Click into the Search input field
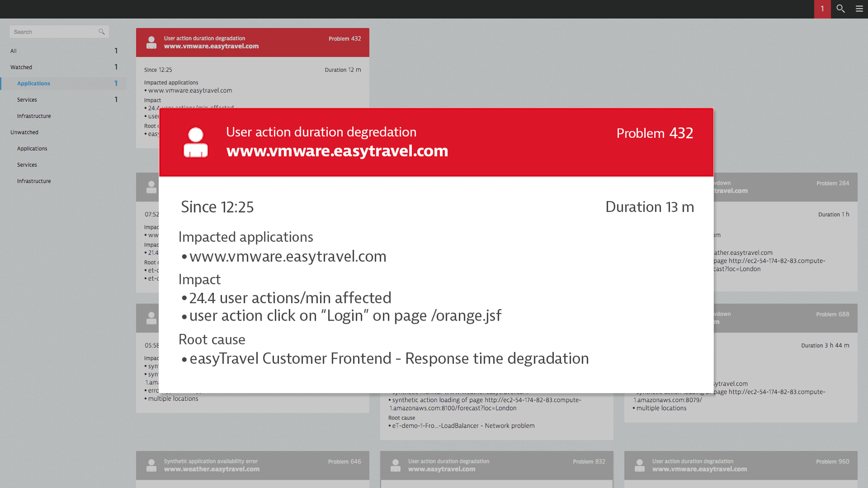This screenshot has width=868, height=488. 59,32
